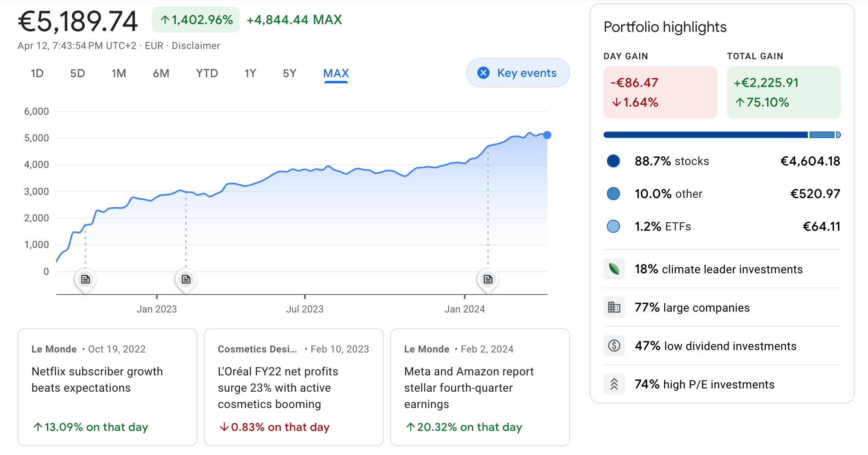Dismiss Key events using the X toggle
This screenshot has width=868, height=455.
483,73
